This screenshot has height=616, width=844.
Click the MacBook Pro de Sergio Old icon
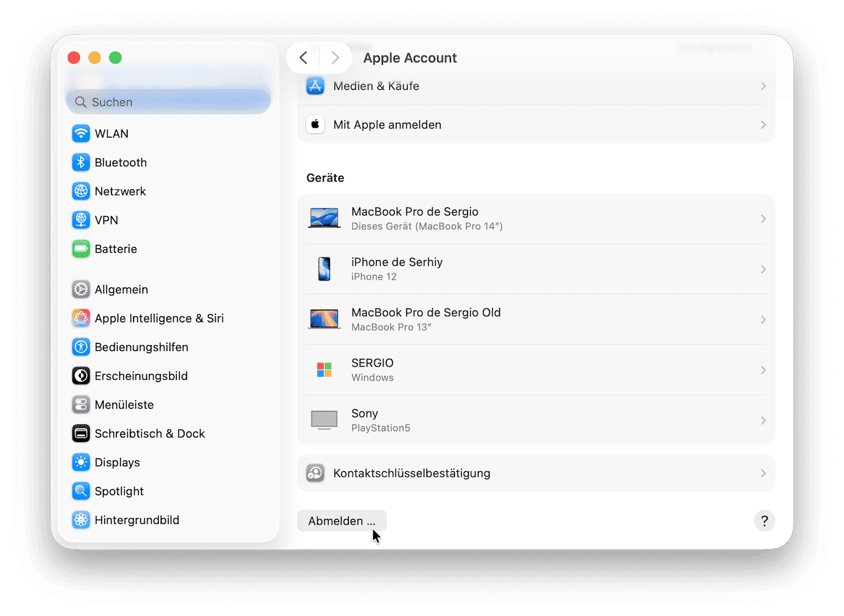coord(324,319)
